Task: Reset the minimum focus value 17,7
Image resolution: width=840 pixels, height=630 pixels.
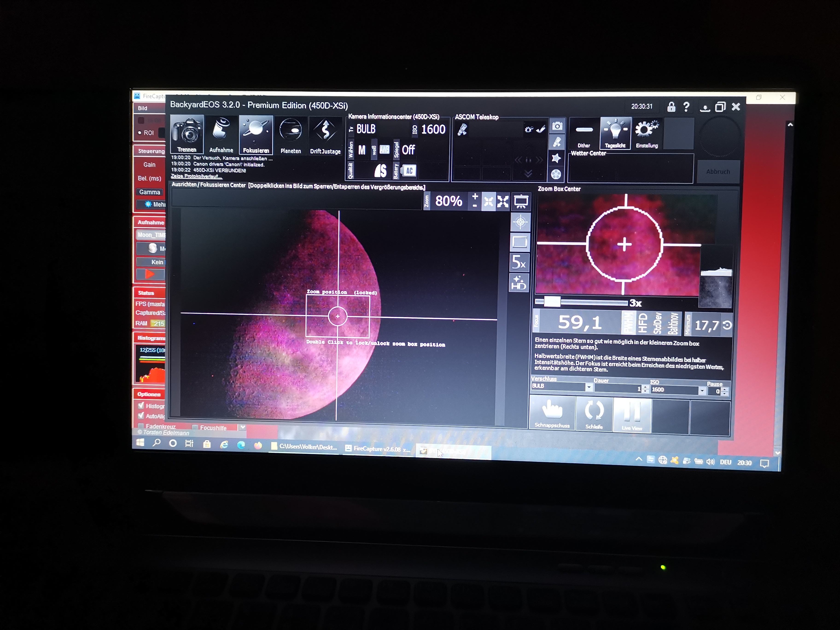Action: coord(727,325)
